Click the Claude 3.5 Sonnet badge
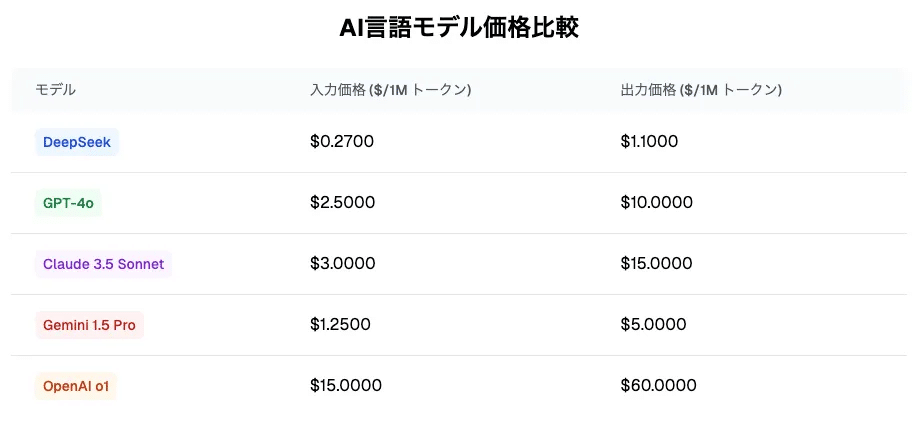 pyautogui.click(x=104, y=264)
